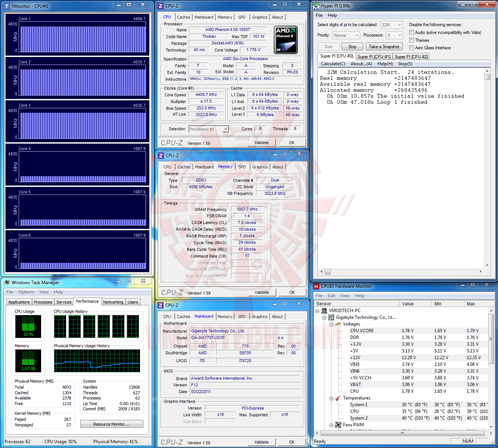Viewport: 498px width, 448px height.
Task: Click the 'GA-MA770T-UD3P' model field
Action: point(224,337)
